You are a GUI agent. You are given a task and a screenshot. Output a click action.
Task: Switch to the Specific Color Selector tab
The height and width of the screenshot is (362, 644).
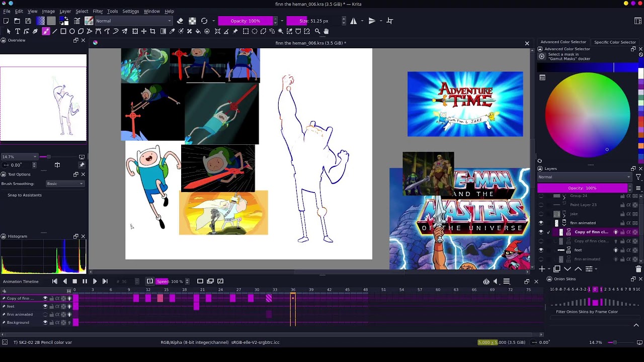(615, 42)
